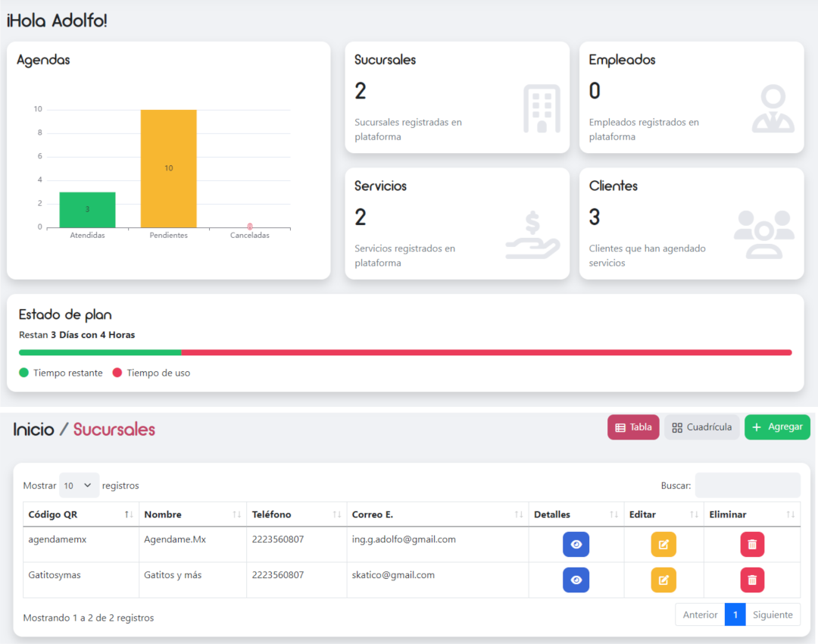Toggle the Tiempo restante legend item

61,373
